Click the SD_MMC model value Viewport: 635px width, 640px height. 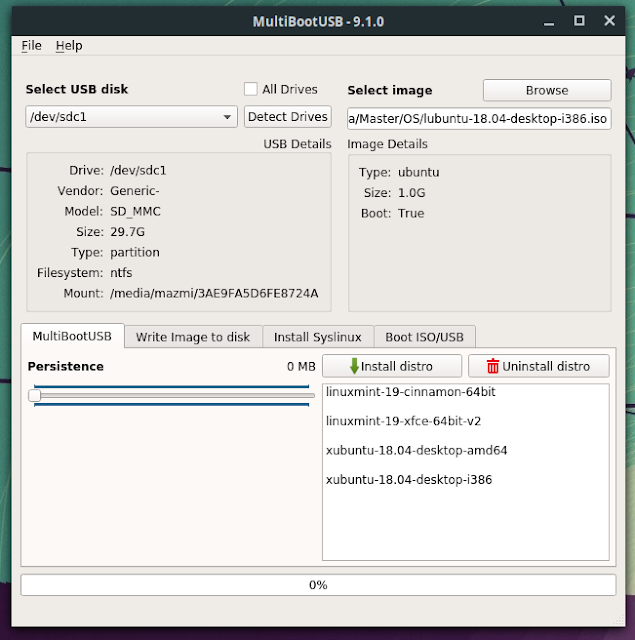[135, 211]
